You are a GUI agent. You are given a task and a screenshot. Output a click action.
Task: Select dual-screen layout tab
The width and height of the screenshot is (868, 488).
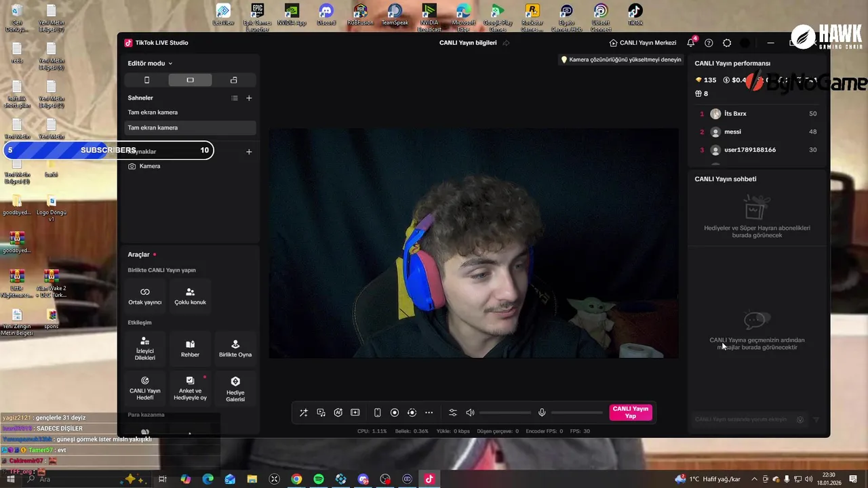tap(234, 80)
